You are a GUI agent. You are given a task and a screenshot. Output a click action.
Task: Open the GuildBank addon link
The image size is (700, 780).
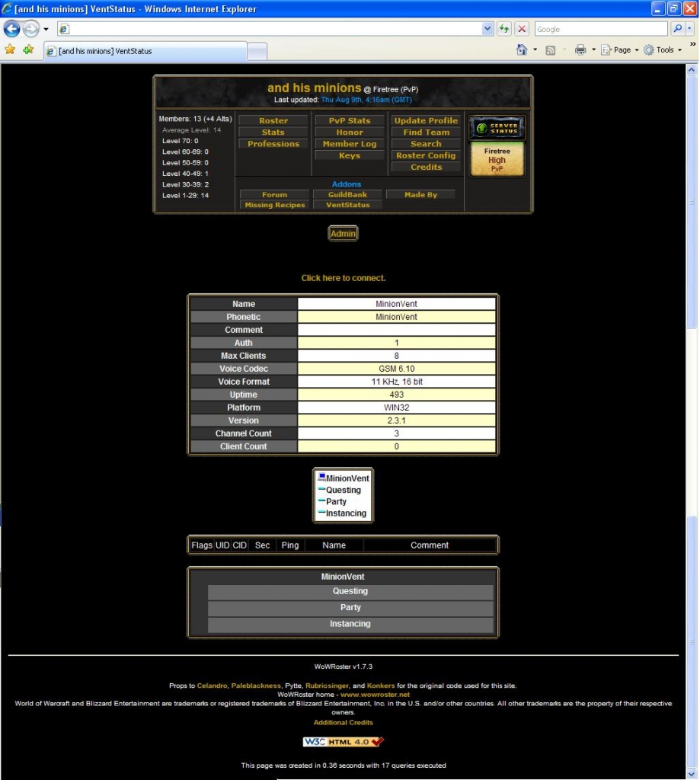pyautogui.click(x=347, y=194)
